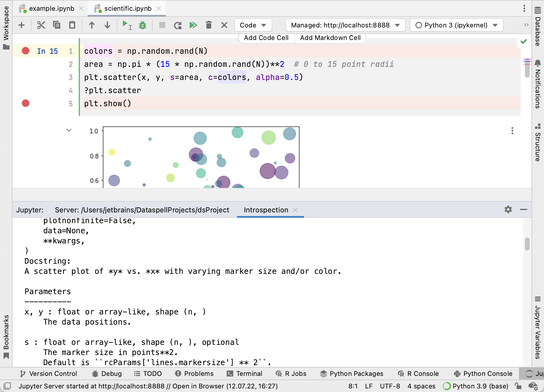Run cell and select below
Viewport: 544px width, 392px height.
pos(127,25)
